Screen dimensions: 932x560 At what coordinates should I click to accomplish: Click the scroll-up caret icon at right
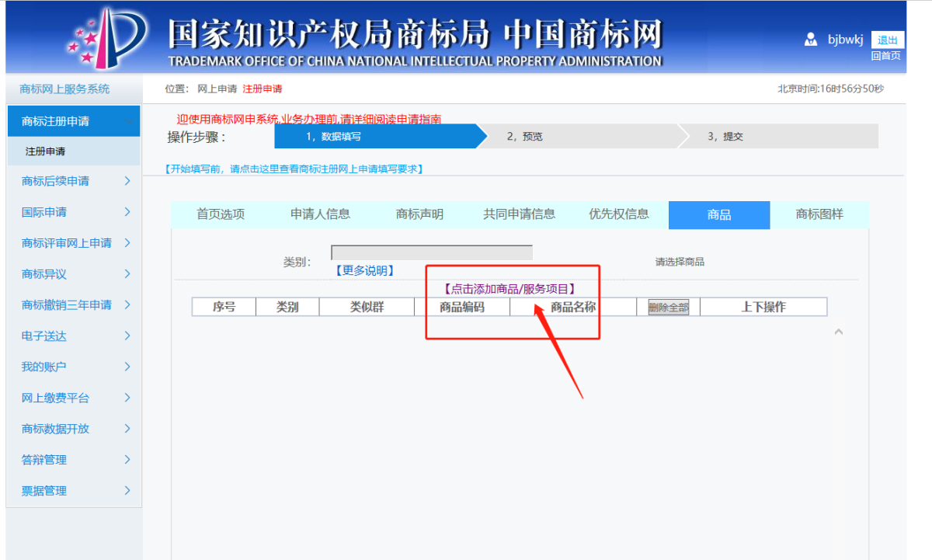(838, 332)
